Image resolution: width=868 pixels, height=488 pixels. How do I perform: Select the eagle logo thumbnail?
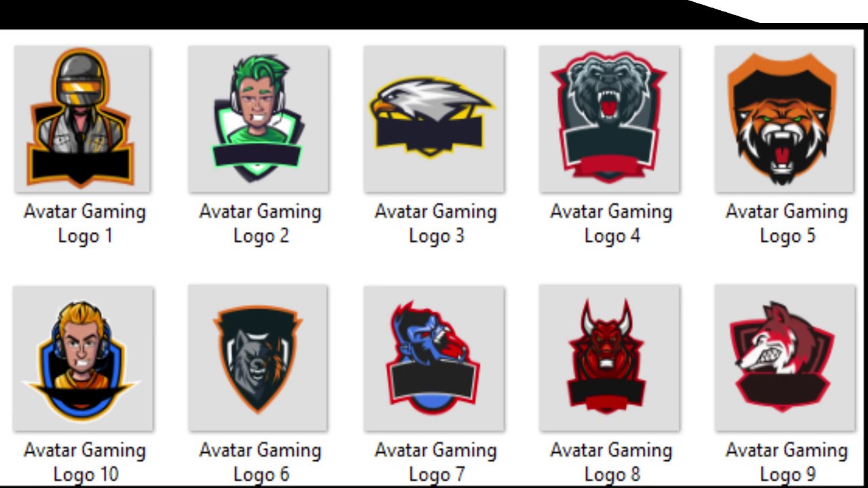coord(434,119)
